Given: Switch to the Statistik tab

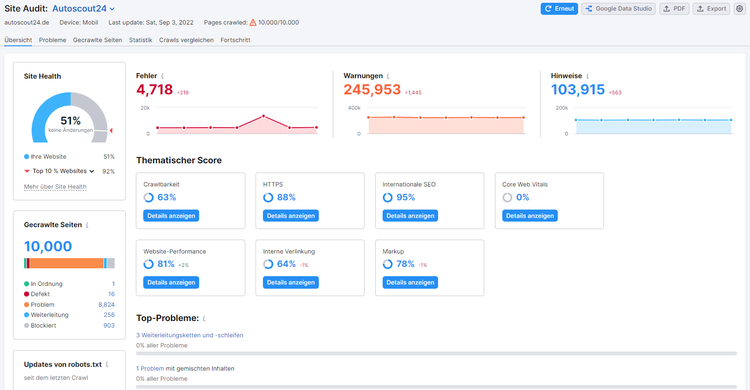Looking at the screenshot, I should 141,40.
